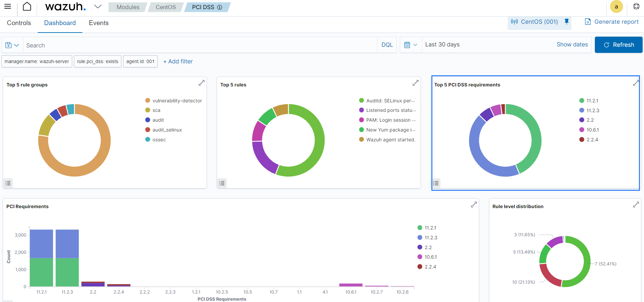Expand the Wazuh menu chevron
The height and width of the screenshot is (302, 644).
pyautogui.click(x=98, y=6)
